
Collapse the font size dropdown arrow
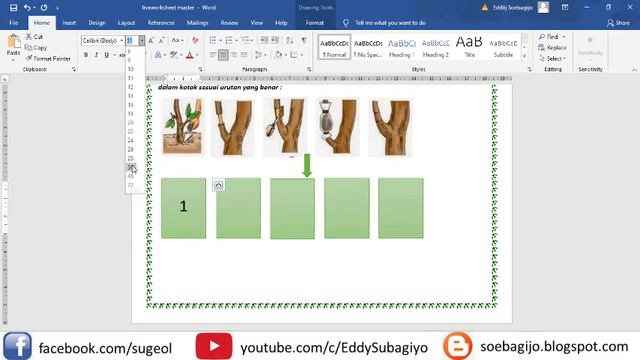[141, 40]
